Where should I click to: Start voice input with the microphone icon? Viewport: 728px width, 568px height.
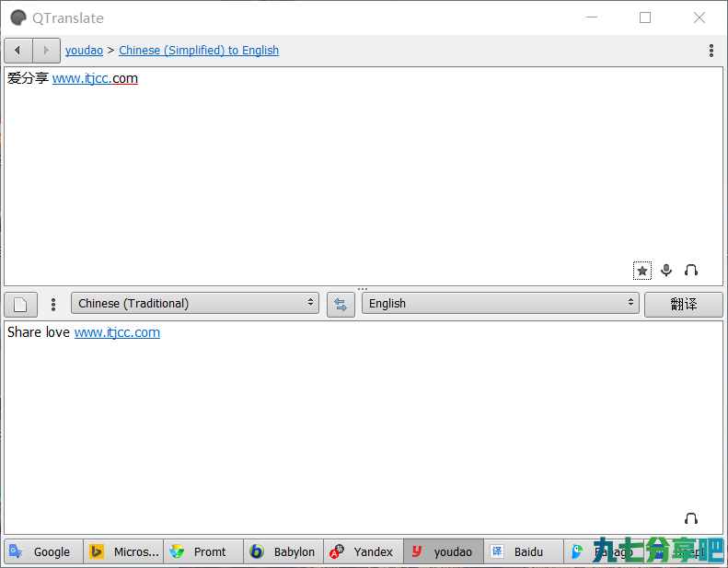click(666, 271)
